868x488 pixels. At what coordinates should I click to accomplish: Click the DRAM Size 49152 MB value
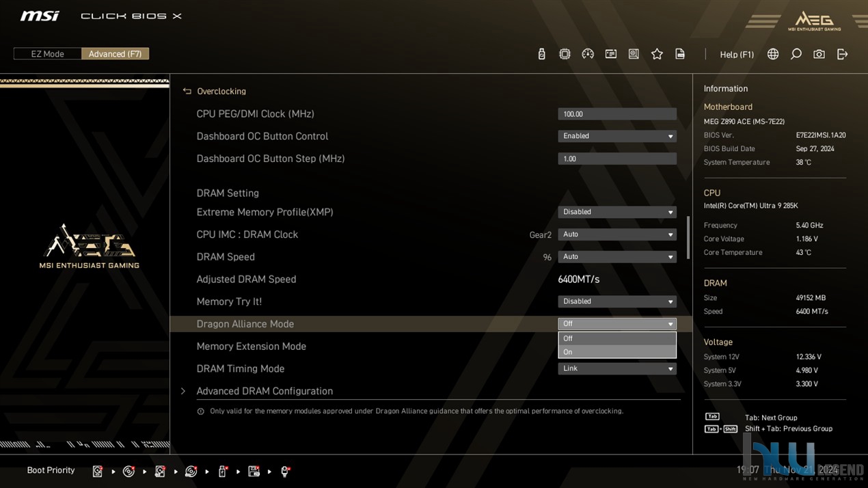[811, 298]
